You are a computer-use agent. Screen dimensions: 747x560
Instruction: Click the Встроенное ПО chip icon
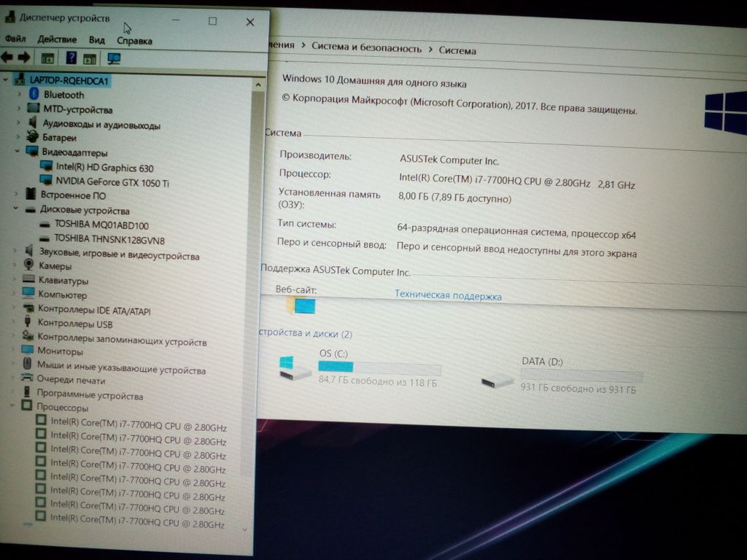[x=31, y=193]
